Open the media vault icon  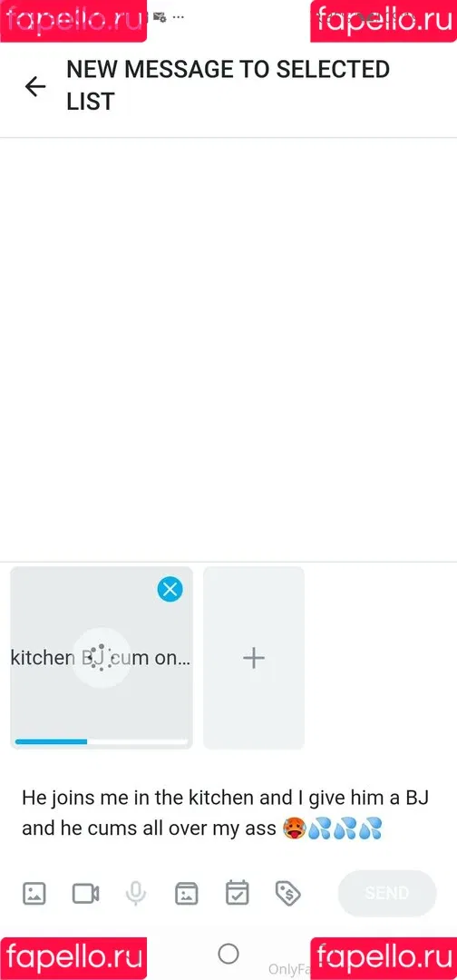click(x=186, y=893)
